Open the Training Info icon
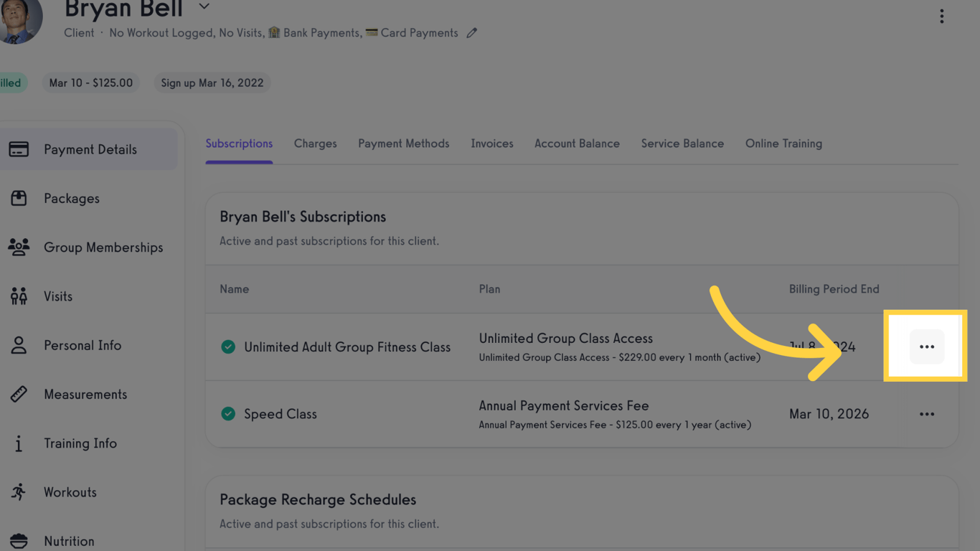Viewport: 980px width, 551px height. tap(19, 443)
